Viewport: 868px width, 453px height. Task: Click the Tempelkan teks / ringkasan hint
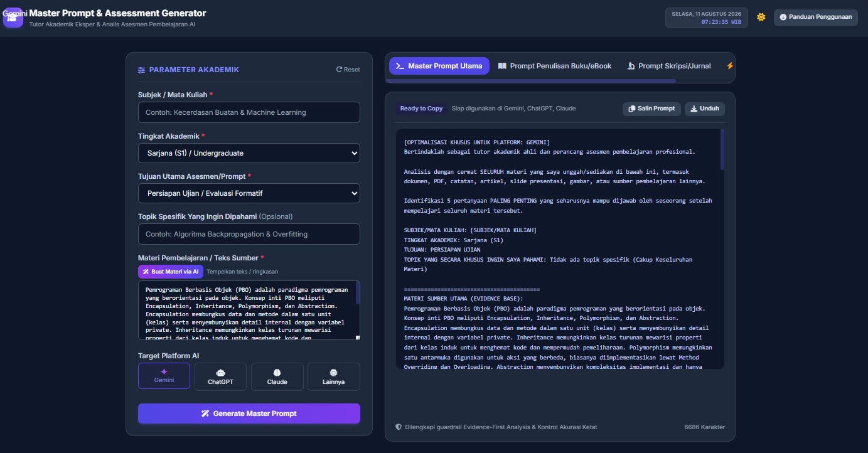(242, 272)
